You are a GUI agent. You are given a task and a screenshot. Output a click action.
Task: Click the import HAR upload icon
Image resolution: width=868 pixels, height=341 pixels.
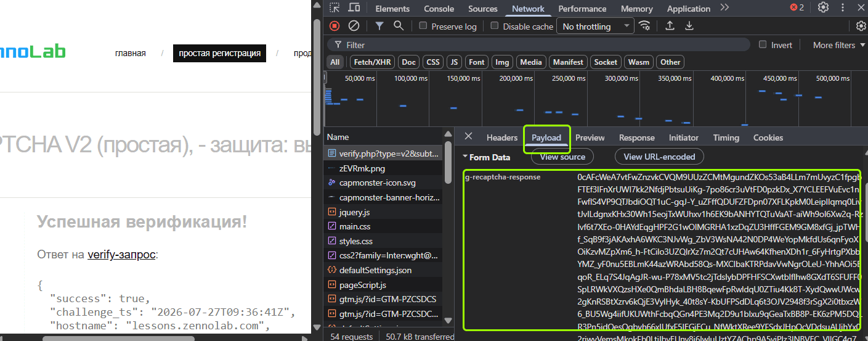point(670,26)
